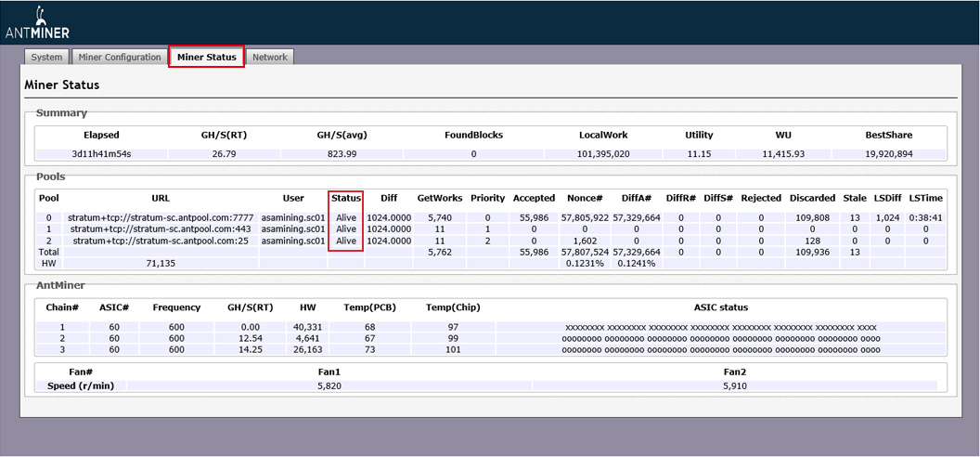Select the Miner Status tab
Viewport: 980px width, 457px height.
tap(206, 57)
